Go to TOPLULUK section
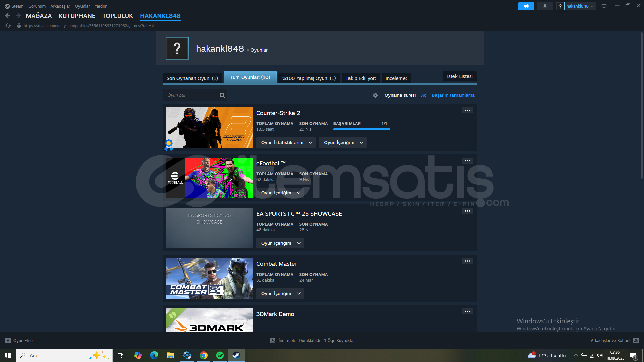The image size is (644, 362). pyautogui.click(x=118, y=16)
